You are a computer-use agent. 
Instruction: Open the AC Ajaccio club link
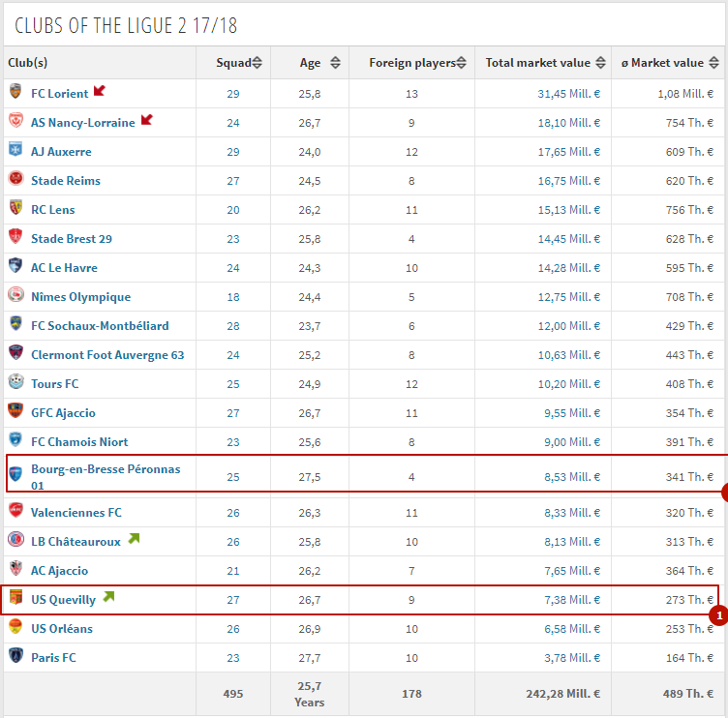coord(59,571)
